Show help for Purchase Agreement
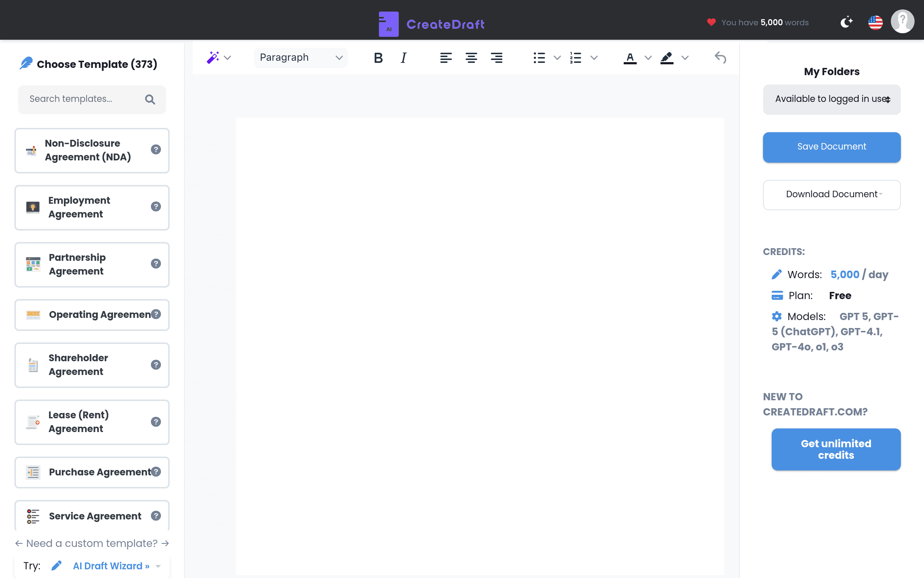 (x=156, y=472)
